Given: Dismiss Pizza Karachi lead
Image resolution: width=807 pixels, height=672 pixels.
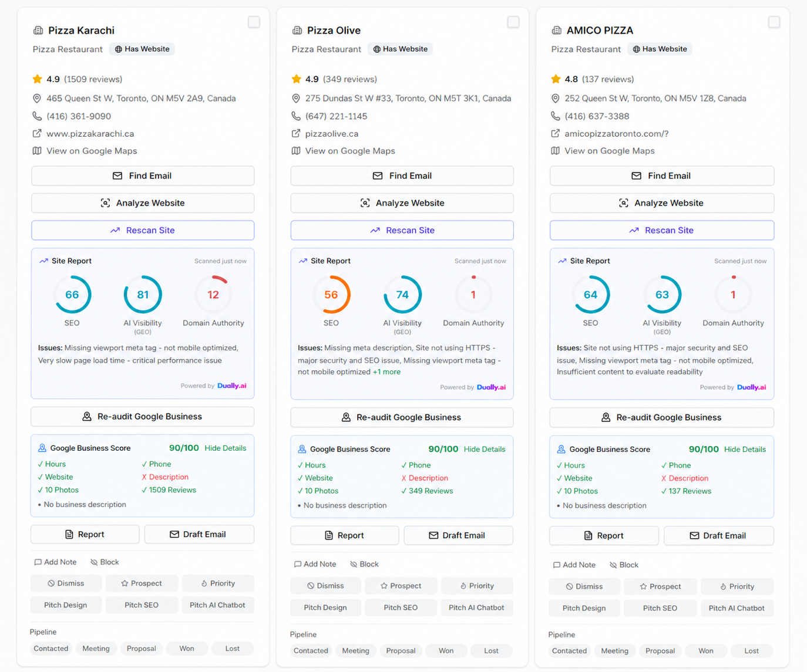Looking at the screenshot, I should (66, 583).
